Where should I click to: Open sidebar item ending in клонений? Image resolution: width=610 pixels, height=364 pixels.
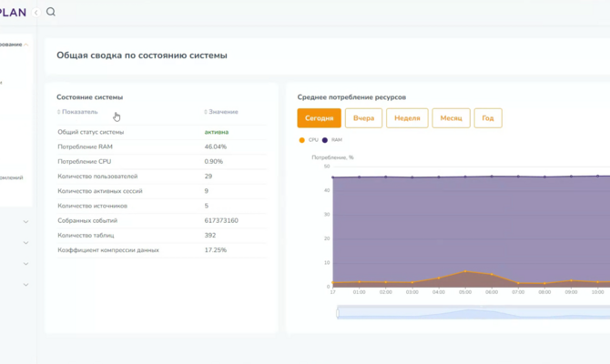pyautogui.click(x=13, y=177)
